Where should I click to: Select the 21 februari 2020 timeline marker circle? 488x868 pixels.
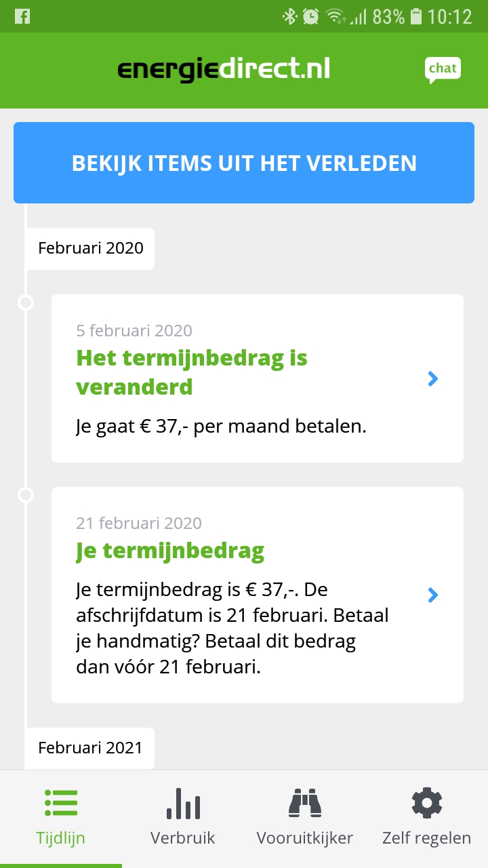click(26, 495)
